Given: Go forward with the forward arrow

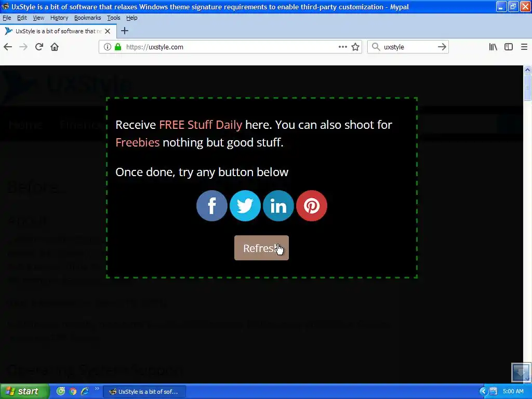Looking at the screenshot, I should coord(23,47).
